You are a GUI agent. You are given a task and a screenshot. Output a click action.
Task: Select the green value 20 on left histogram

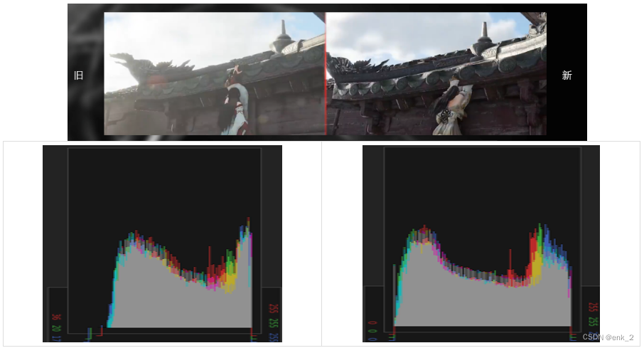click(x=57, y=329)
